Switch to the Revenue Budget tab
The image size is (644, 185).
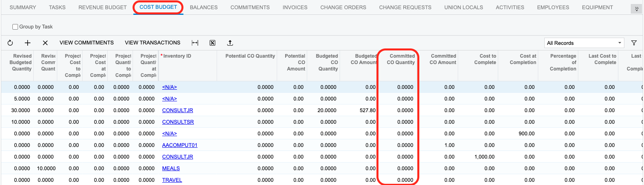[x=103, y=7]
